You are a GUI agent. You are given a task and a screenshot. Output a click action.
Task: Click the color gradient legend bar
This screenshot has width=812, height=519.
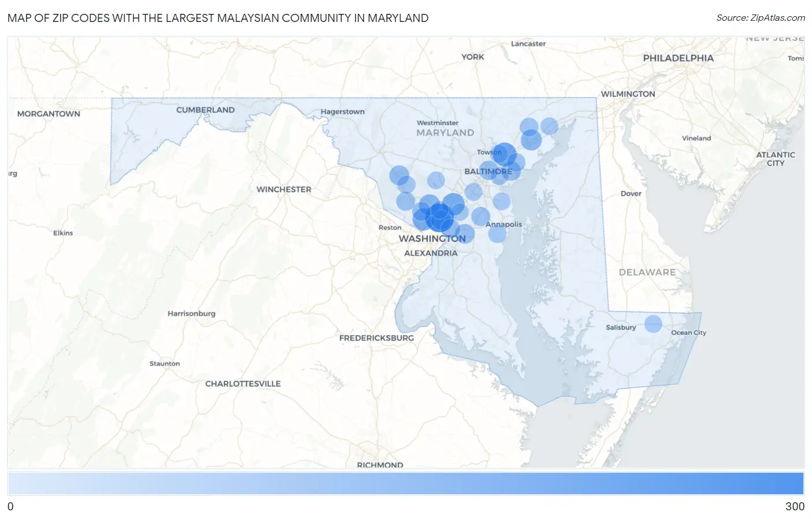tap(405, 483)
